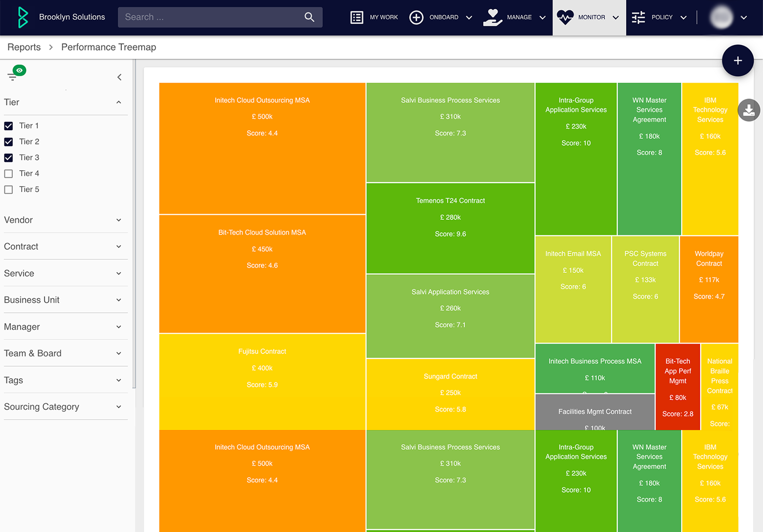Click the Brooklyn Solutions logo icon

point(22,17)
